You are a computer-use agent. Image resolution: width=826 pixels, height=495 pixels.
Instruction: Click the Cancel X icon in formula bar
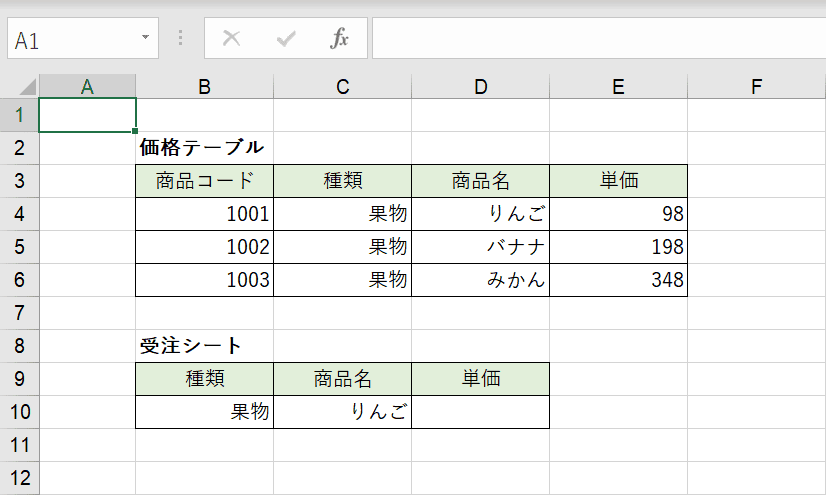pyautogui.click(x=231, y=38)
